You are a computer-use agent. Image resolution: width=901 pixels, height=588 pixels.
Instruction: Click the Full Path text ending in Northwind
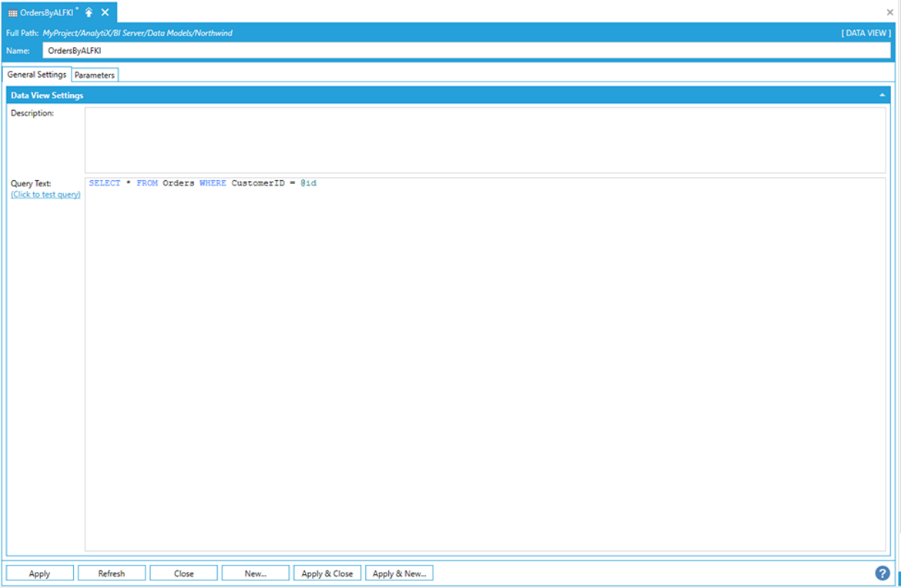click(x=137, y=33)
